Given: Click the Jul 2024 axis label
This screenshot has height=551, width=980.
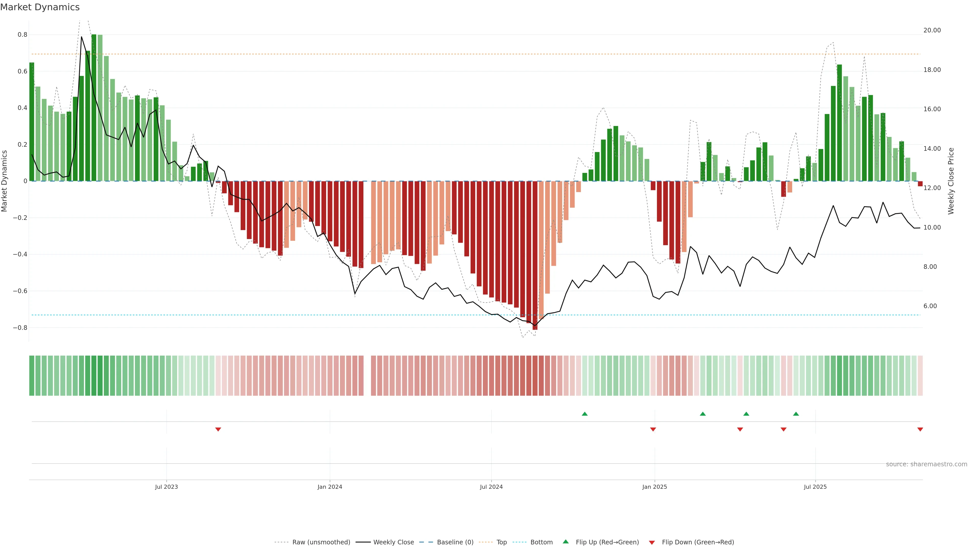Looking at the screenshot, I should pos(491,487).
